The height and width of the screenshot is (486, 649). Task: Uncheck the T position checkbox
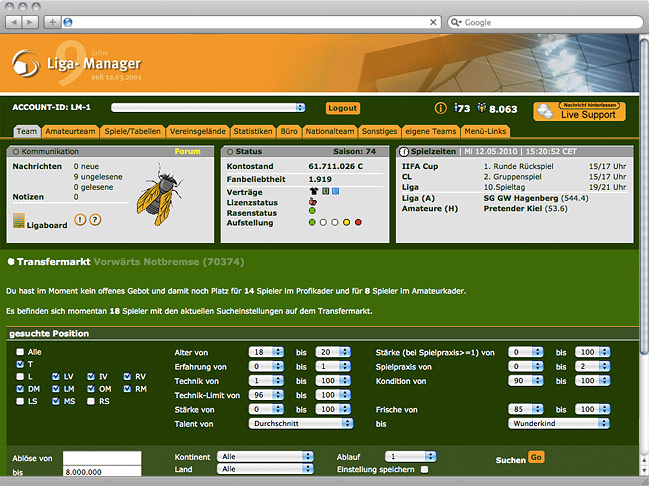click(20, 364)
